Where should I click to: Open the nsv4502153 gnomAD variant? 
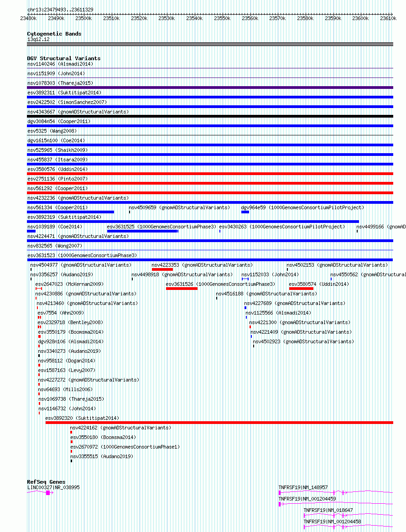(337, 265)
